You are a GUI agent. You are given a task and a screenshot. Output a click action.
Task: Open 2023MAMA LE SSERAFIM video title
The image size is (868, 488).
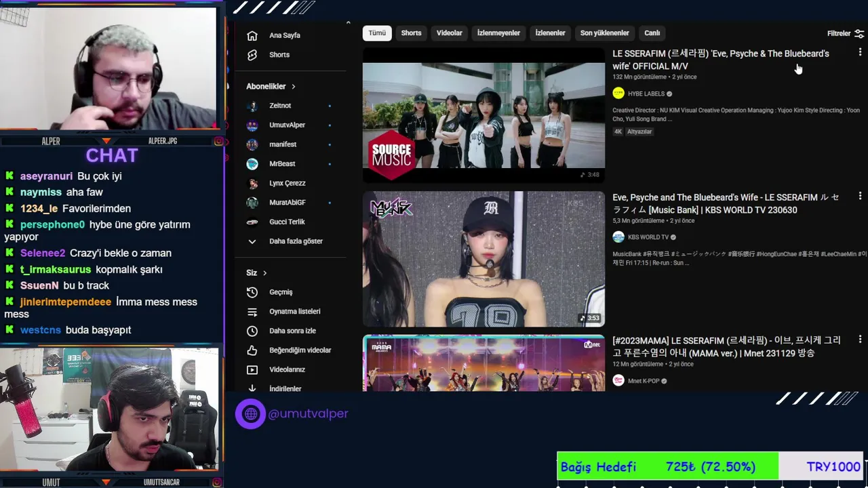point(726,347)
